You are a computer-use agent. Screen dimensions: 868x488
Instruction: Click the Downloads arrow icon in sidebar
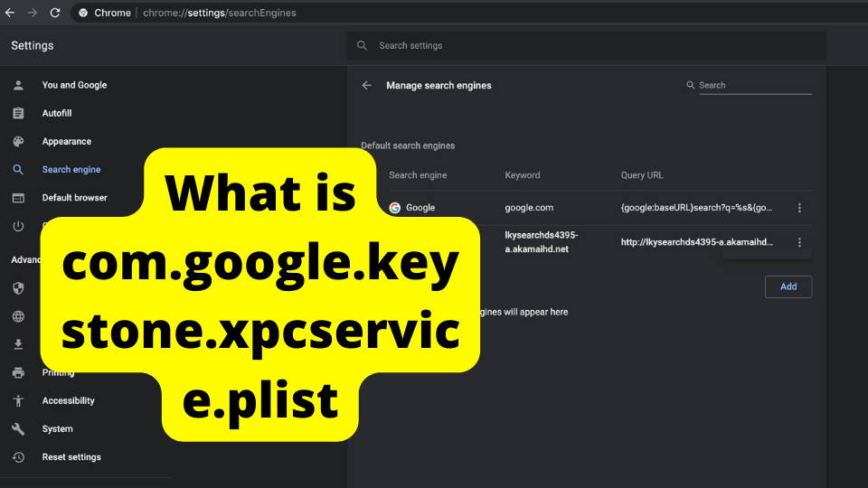(18, 344)
